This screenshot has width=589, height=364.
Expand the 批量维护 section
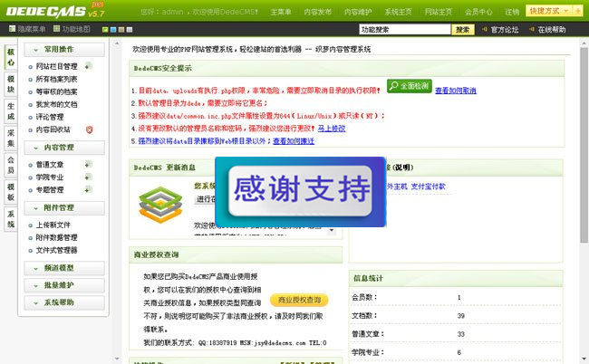tap(64, 285)
